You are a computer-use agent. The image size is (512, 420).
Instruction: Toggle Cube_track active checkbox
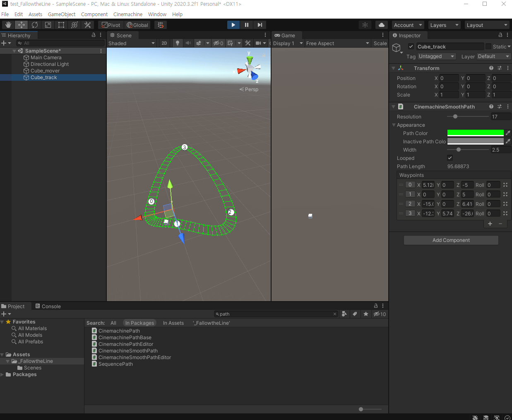coord(411,46)
